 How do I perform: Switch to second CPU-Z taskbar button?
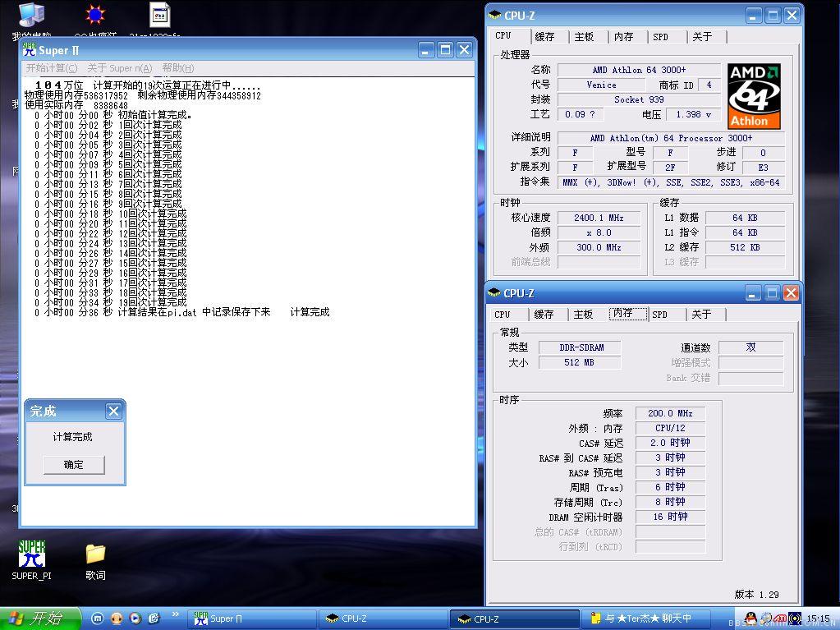(515, 619)
